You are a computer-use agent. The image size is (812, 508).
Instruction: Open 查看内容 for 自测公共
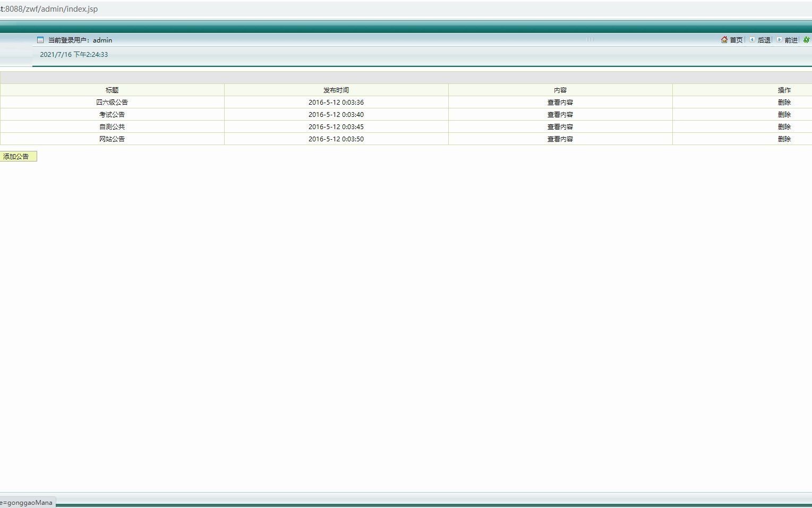click(560, 126)
